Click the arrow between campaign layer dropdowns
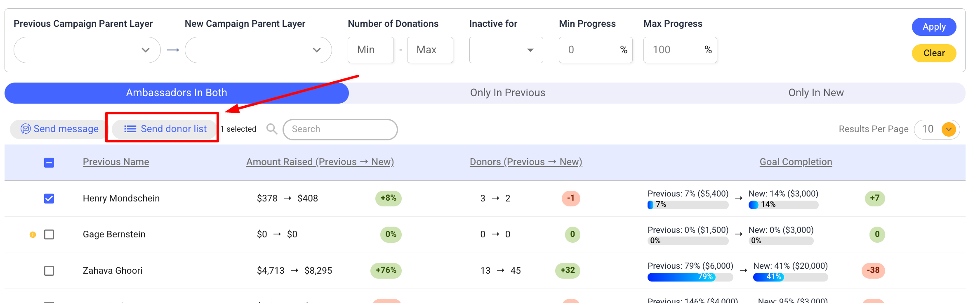 173,50
